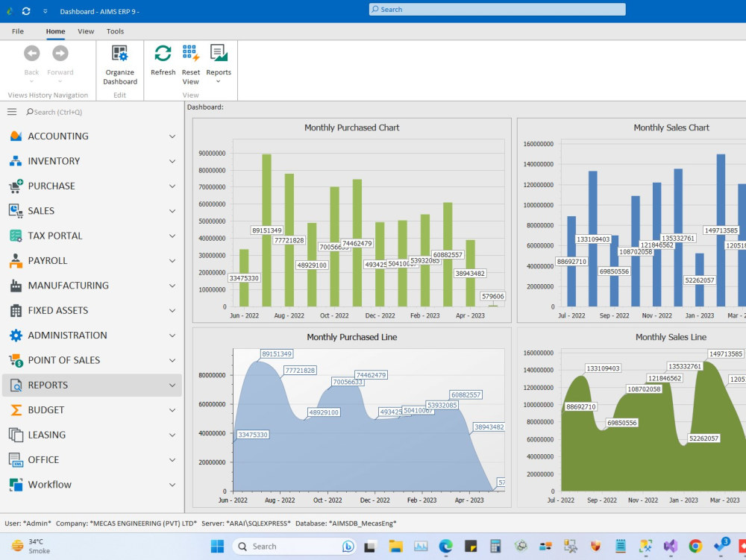Select the Workflow label in sidebar

tap(50, 485)
